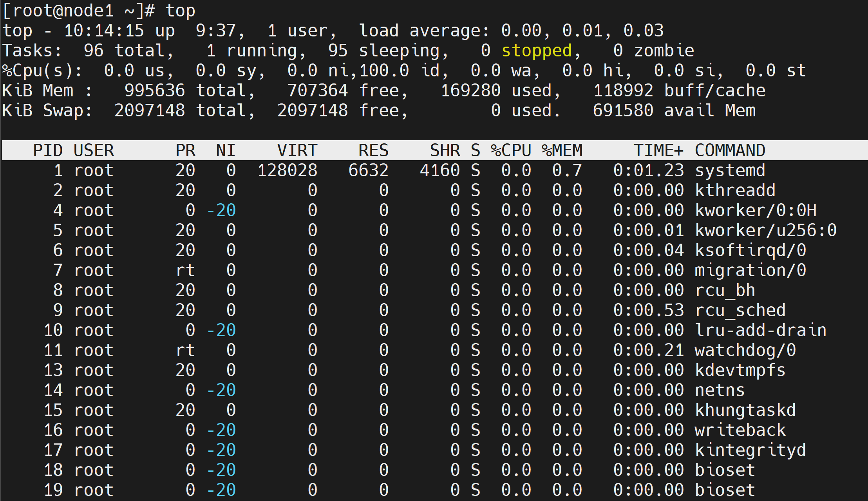Click the 'buff/cache' text

click(x=714, y=90)
